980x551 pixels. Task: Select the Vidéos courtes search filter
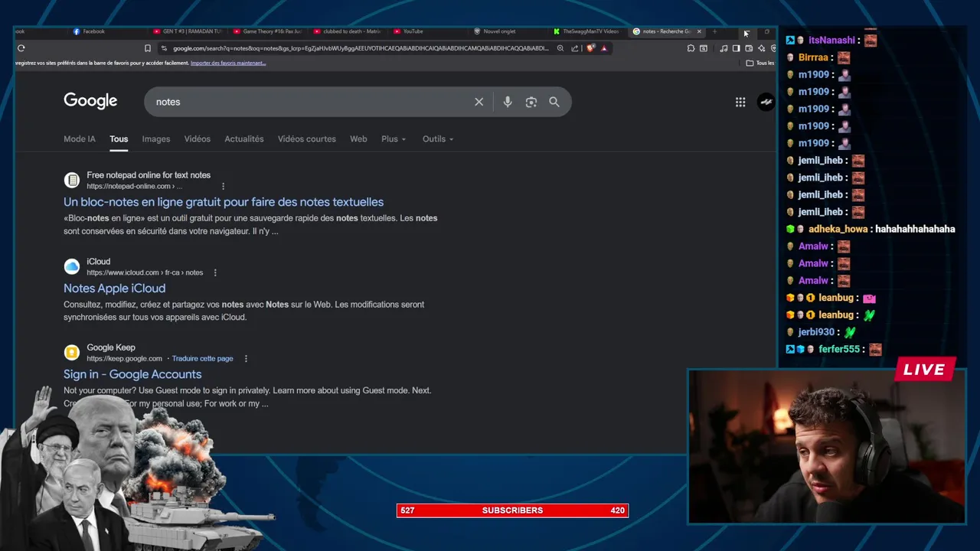click(306, 139)
